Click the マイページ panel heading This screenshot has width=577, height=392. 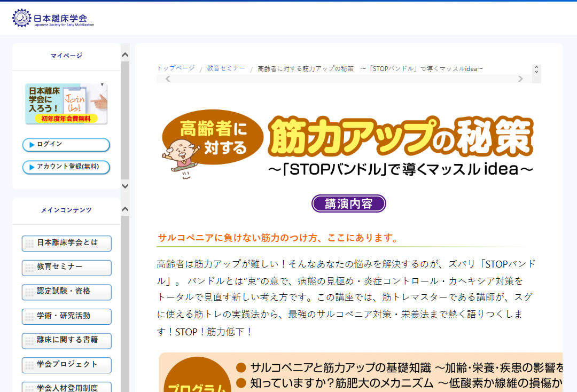66,56
